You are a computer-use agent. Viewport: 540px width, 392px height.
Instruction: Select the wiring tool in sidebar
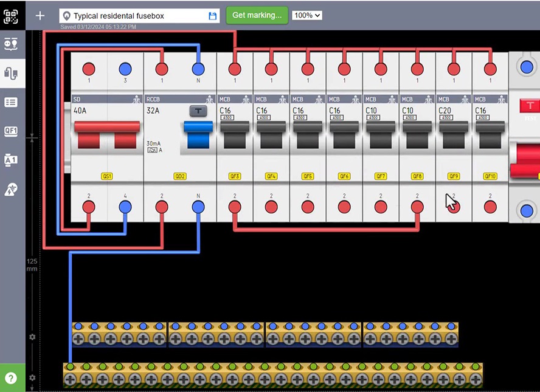(11, 74)
